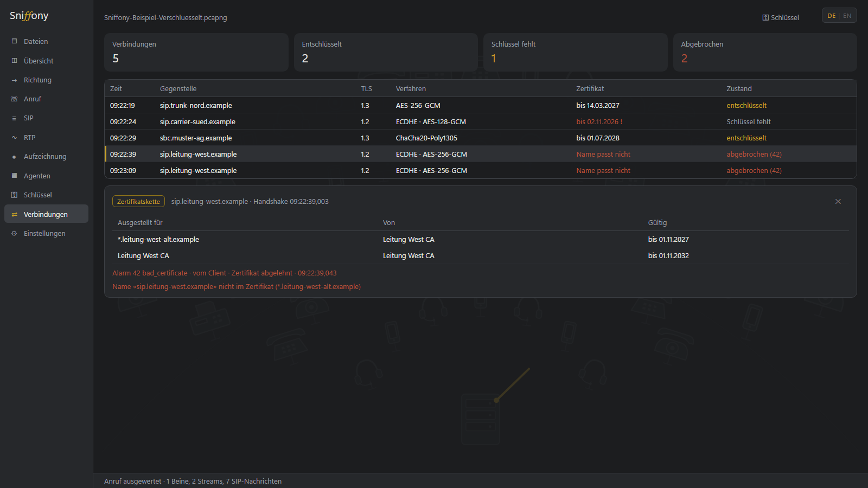Select the Verbindungen summary card showing 5

click(196, 52)
